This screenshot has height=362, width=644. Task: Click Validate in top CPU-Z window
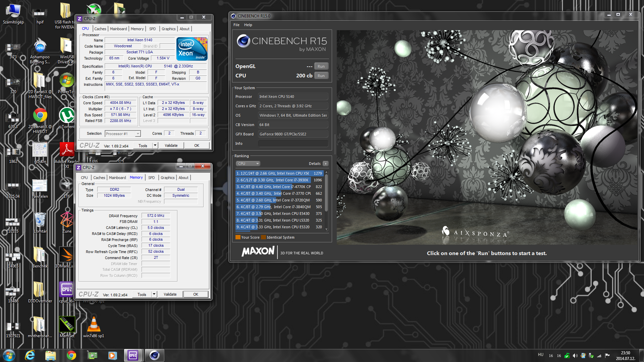[171, 145]
